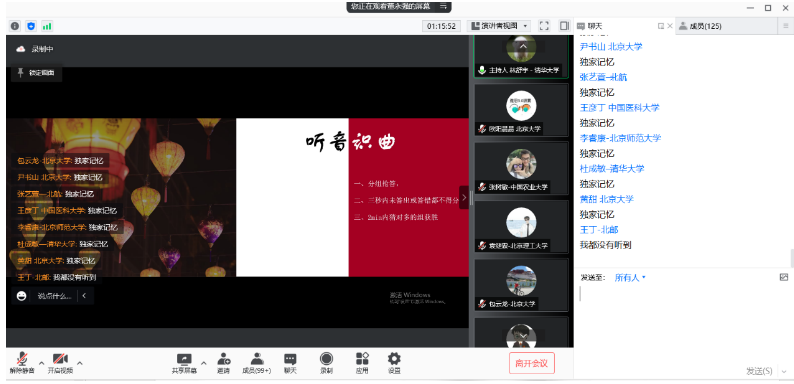794x384 pixels.
Task: Open emoji picker in overlay chat
Action: [x=21, y=296]
